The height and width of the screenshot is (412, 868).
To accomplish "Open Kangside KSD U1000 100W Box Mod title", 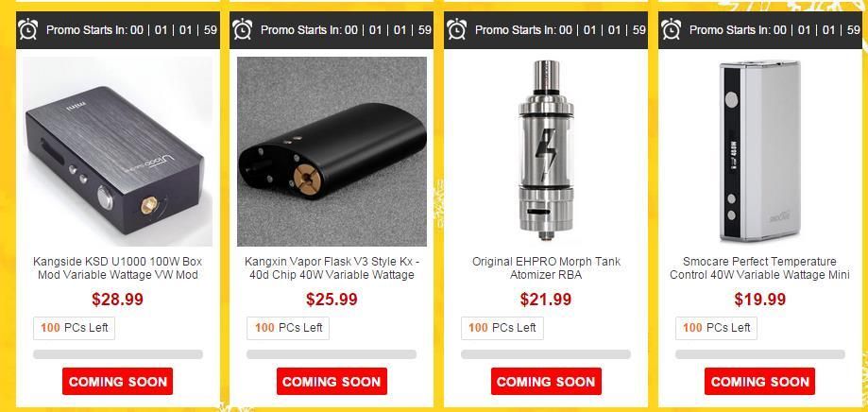I will [118, 268].
